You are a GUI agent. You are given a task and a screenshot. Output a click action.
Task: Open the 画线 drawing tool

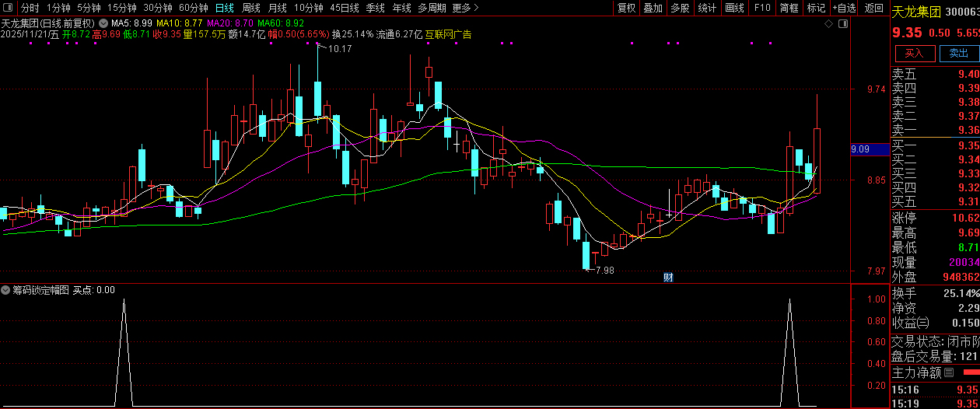click(x=734, y=8)
